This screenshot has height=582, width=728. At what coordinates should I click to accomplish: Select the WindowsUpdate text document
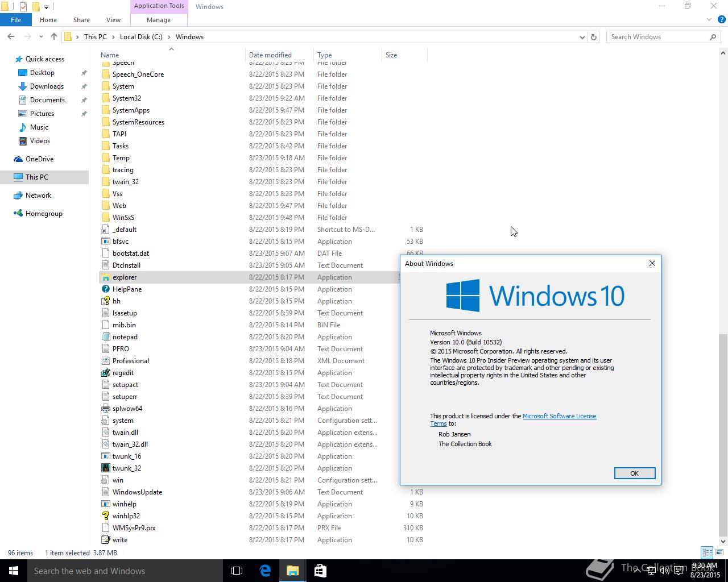[x=137, y=492]
